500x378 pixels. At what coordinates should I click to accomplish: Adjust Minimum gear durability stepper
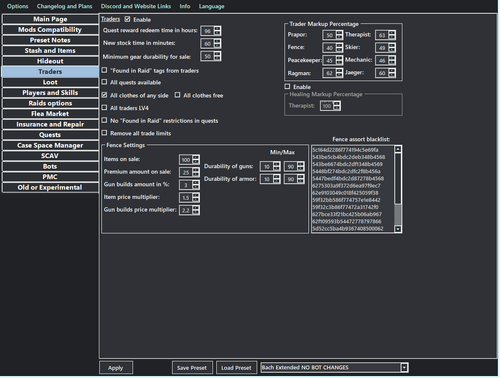tap(217, 56)
